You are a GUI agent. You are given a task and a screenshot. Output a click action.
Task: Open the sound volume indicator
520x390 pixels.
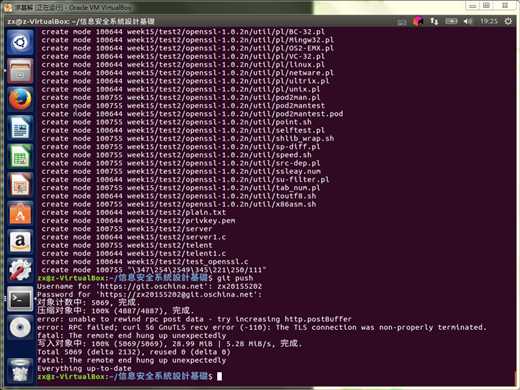[468, 21]
